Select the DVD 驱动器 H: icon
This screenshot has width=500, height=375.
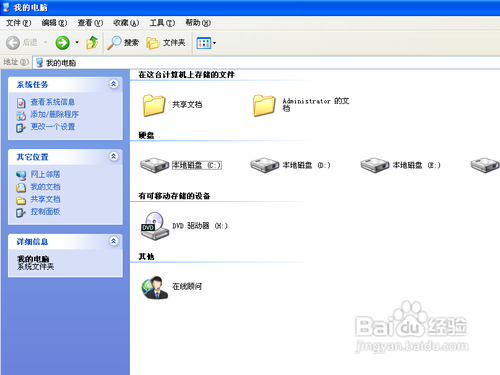pos(154,226)
